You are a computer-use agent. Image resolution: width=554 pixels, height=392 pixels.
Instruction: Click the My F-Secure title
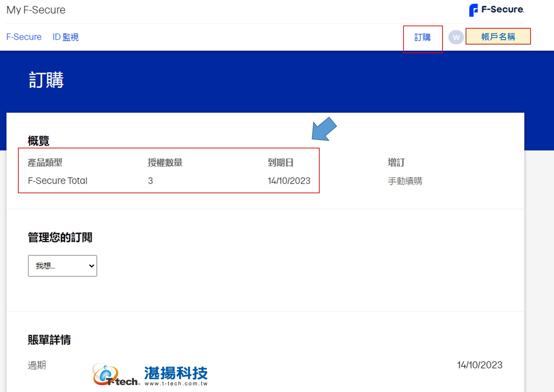point(36,10)
